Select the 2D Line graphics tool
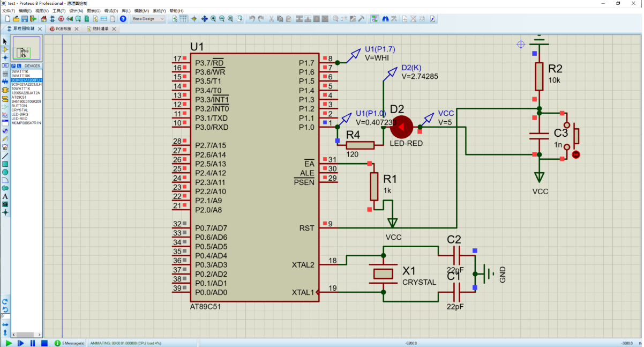Image resolution: width=644 pixels, height=347 pixels. click(x=5, y=156)
